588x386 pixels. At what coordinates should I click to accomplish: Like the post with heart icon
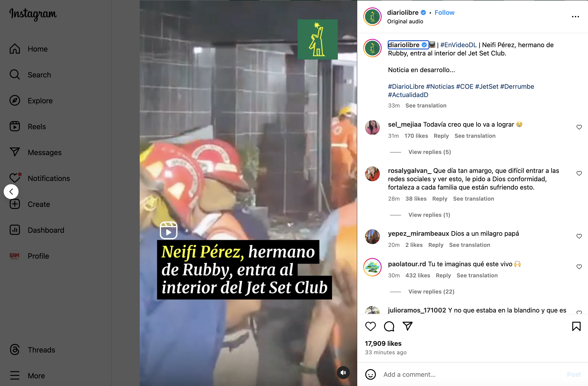point(370,326)
